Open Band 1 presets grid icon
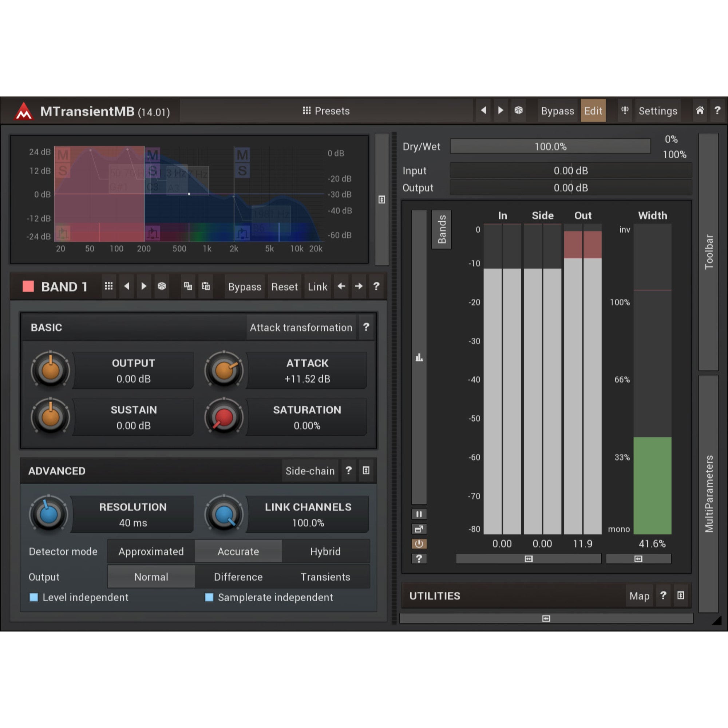This screenshot has width=728, height=728. point(109,286)
